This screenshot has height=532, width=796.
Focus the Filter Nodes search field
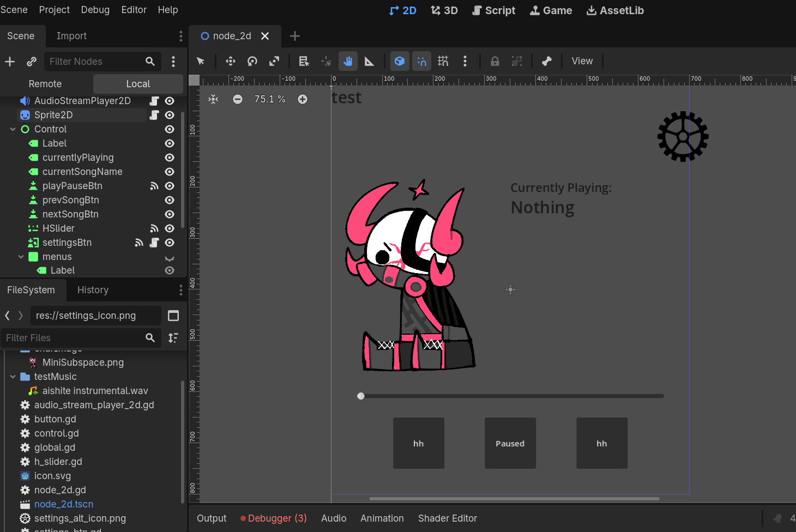point(103,62)
